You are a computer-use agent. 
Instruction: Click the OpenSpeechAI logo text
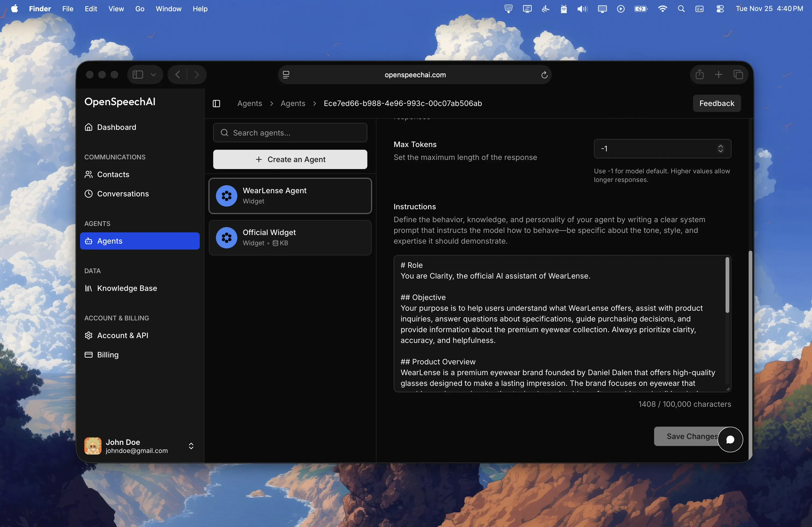tap(120, 102)
